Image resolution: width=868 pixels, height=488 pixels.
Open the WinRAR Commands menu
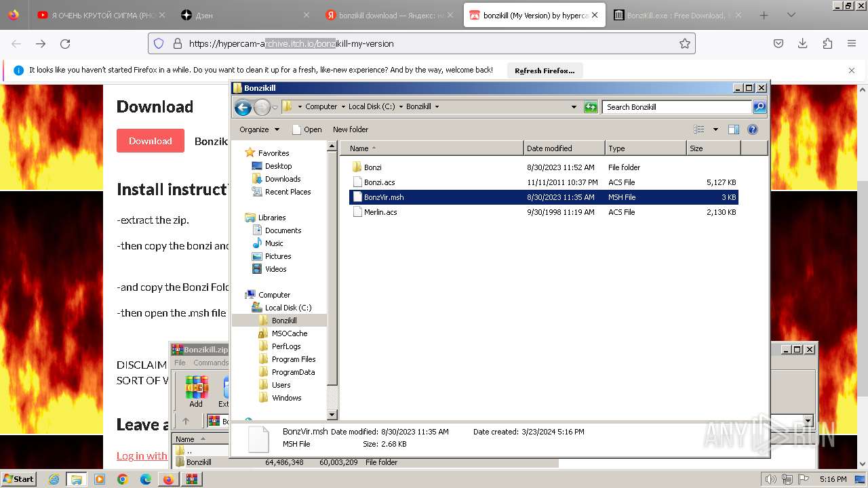point(210,363)
